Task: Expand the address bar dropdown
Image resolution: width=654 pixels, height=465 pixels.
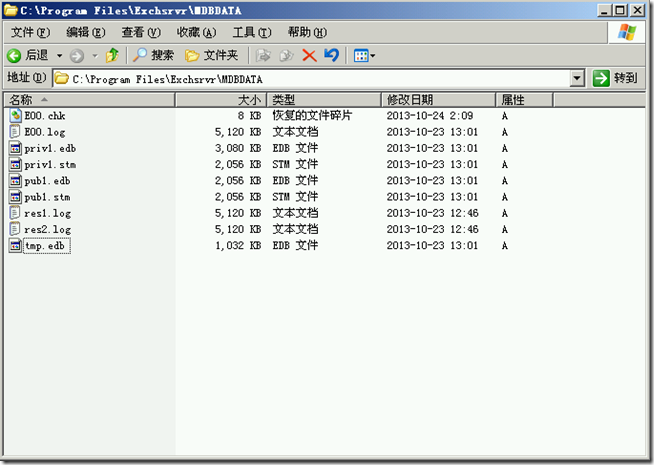Action: tap(577, 78)
